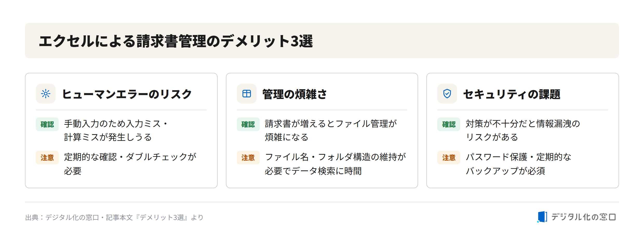Click the text 対策が不十分だと情報漏洩のリスクがある
Viewport: 644px width, 247px height.
523,130
